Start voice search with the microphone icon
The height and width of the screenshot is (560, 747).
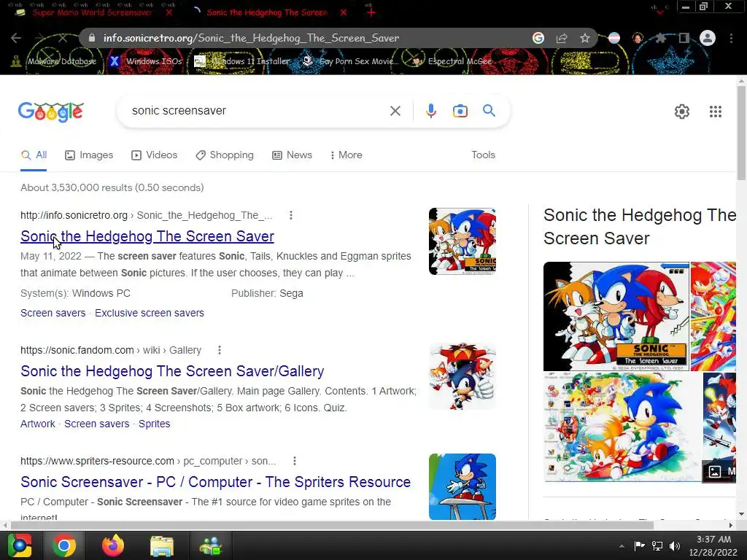click(430, 111)
